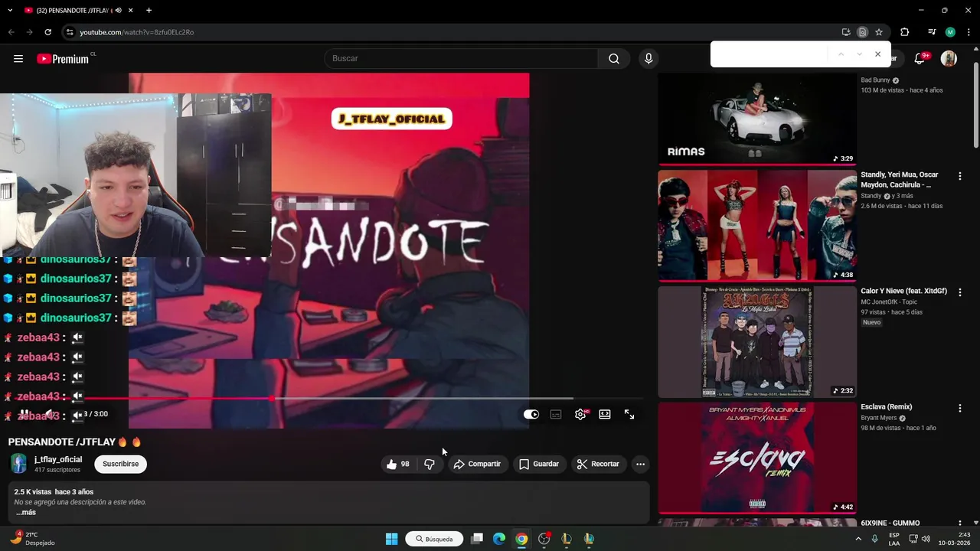
Task: View site information icon in address bar
Action: 70,32
